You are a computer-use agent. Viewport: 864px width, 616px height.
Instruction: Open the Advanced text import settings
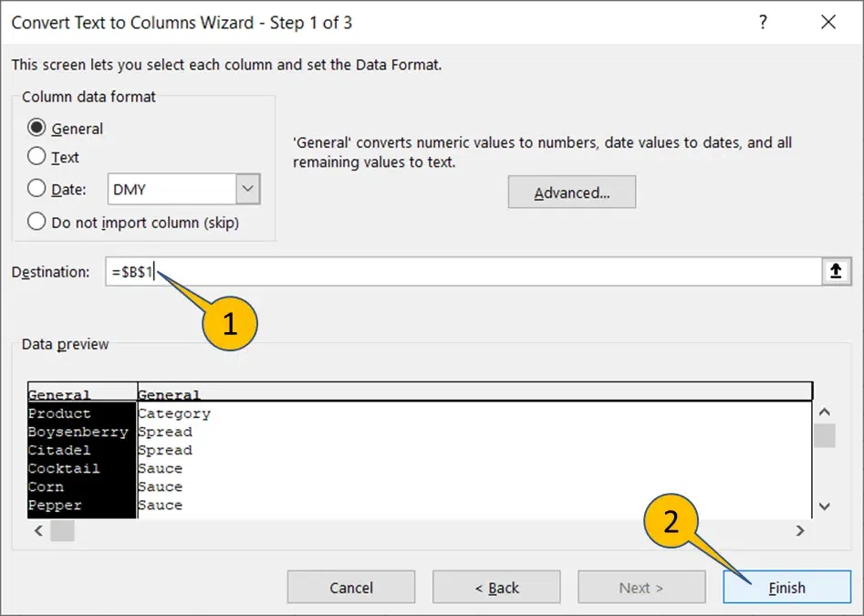point(571,192)
